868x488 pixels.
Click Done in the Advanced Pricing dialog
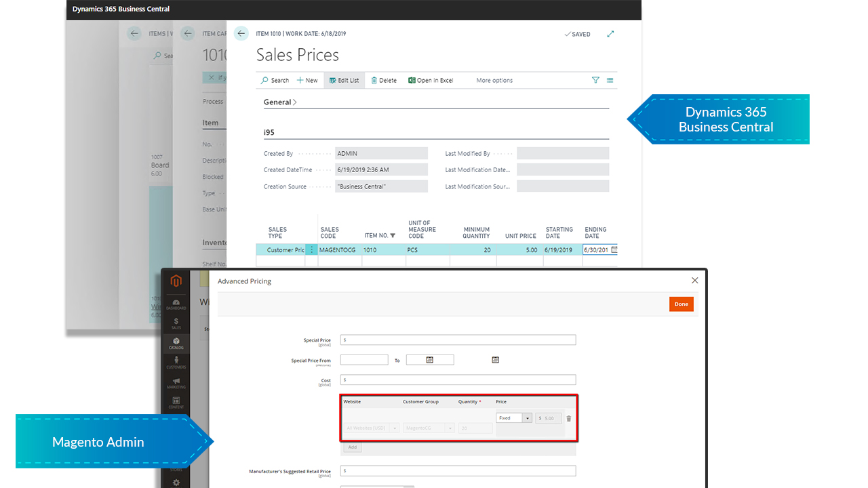(681, 304)
